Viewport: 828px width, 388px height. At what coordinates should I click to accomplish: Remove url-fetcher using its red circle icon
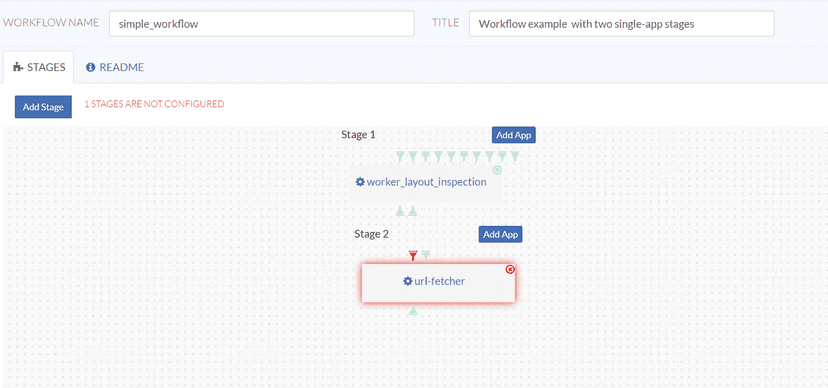[510, 270]
